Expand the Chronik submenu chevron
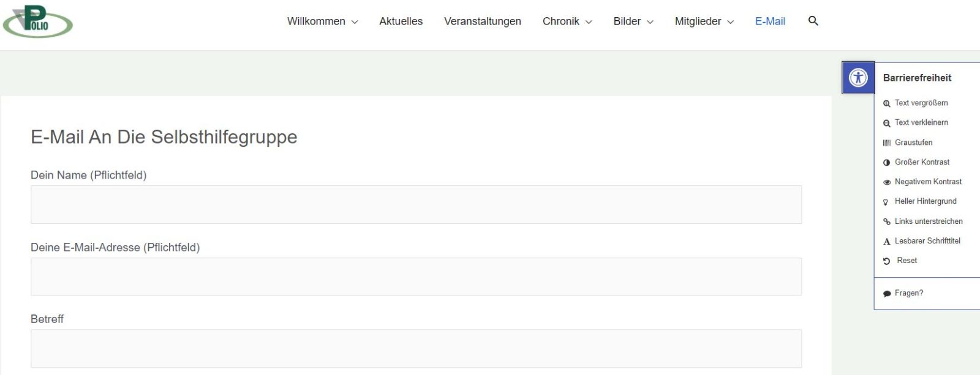 [589, 22]
